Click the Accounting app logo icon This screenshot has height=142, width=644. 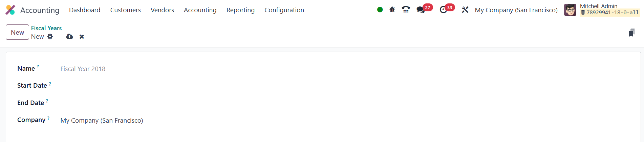pyautogui.click(x=10, y=10)
